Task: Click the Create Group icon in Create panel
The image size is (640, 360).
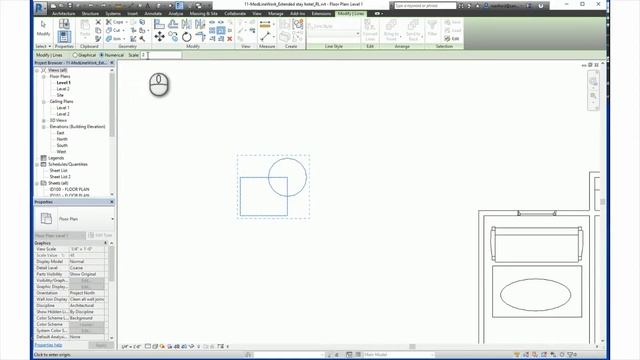Action: tap(298, 24)
